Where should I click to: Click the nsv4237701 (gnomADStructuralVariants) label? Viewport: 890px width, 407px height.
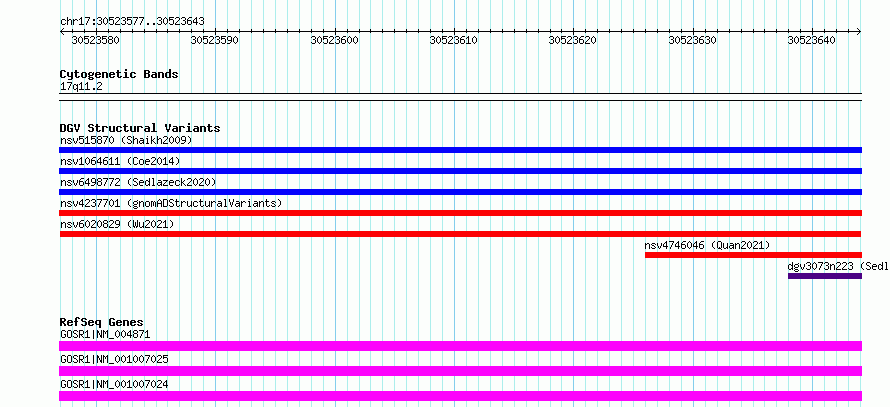171,203
